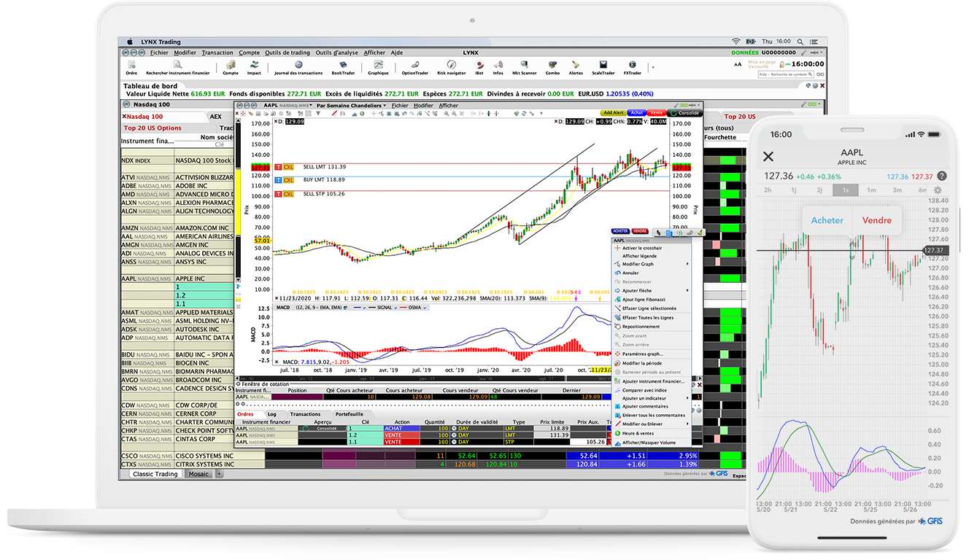
Task: Open the Apple menu
Action: pos(130,42)
